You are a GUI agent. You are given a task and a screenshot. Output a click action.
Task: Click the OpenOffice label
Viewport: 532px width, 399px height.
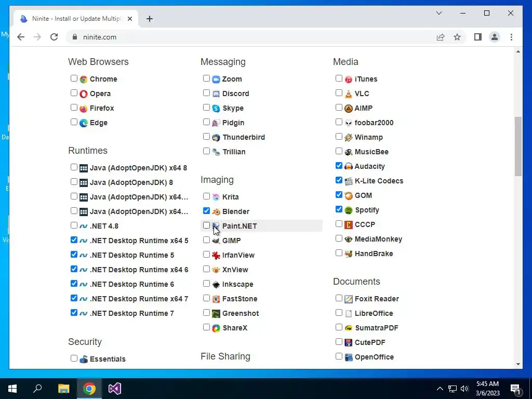pyautogui.click(x=374, y=357)
